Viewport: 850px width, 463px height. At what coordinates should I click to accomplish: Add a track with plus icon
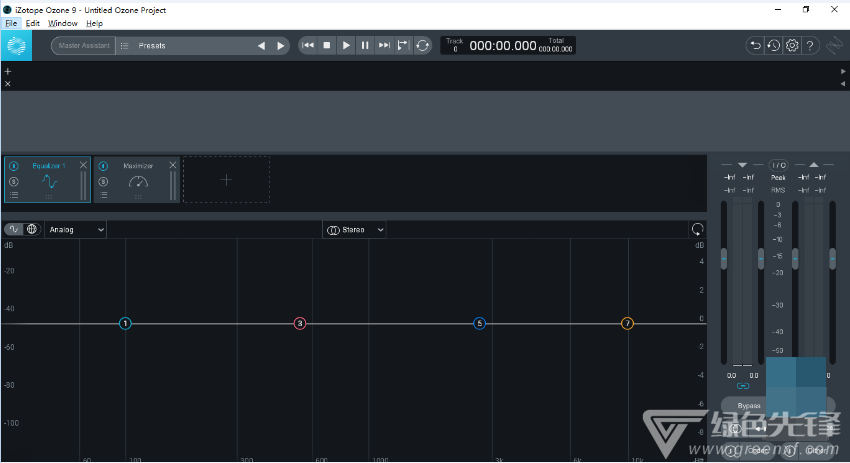click(8, 71)
